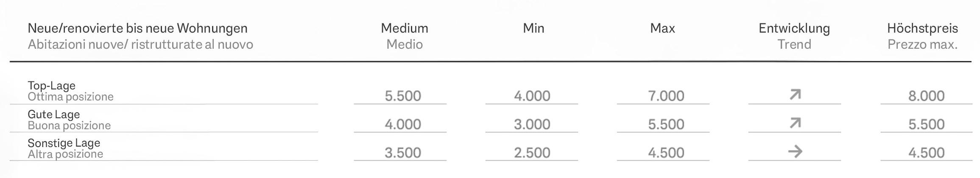Viewport: 980px width, 178px height.
Task: Click the Top-Lage min value 4.000
Action: click(532, 96)
